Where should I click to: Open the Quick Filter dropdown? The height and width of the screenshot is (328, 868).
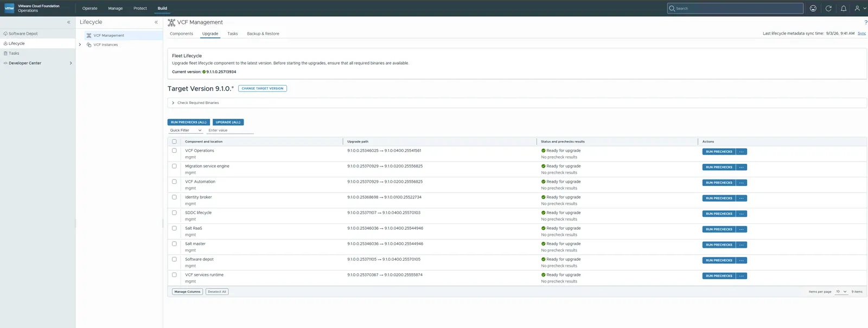pos(186,130)
